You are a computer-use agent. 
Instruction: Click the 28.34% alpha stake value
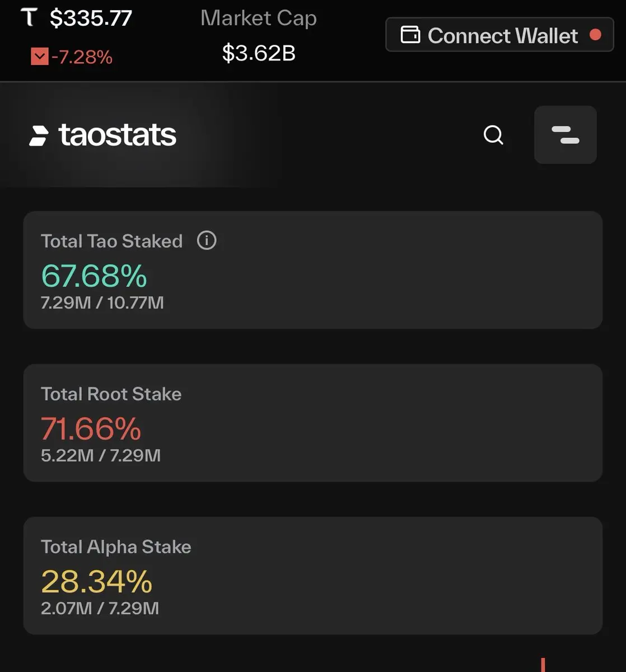[96, 581]
